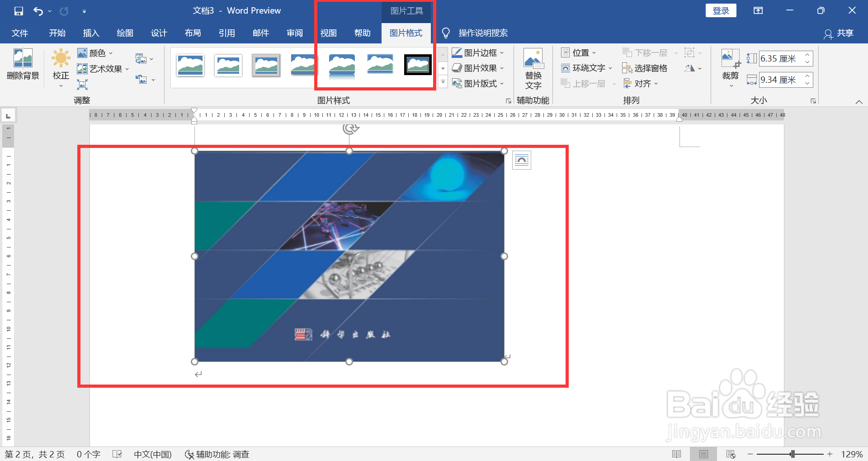
Task: Click the zoom slider handle
Action: [x=793, y=454]
